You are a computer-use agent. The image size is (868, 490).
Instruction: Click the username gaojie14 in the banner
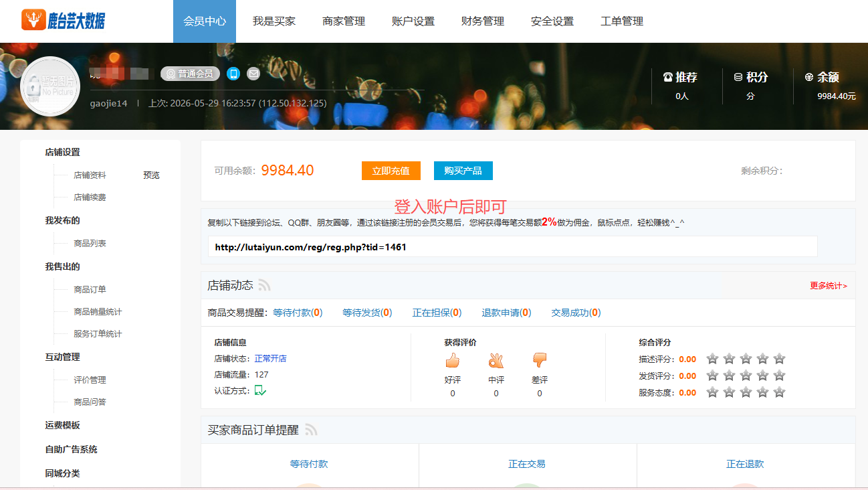[x=108, y=103]
